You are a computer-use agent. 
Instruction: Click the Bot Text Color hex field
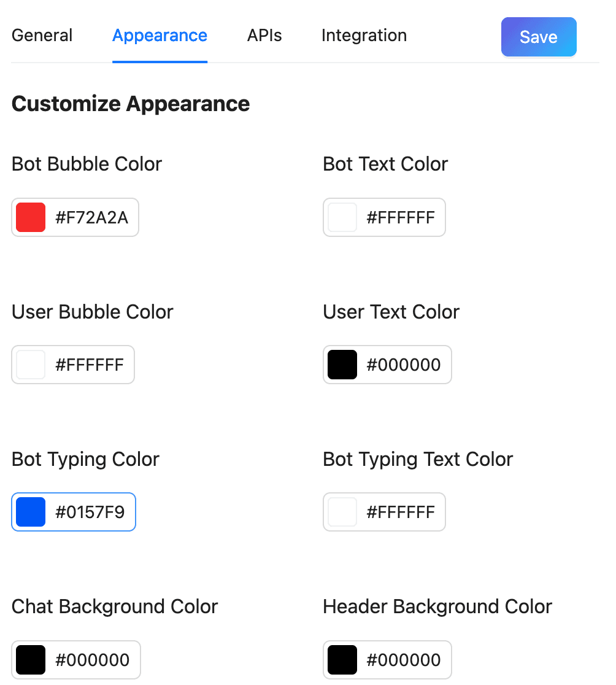coord(401,217)
